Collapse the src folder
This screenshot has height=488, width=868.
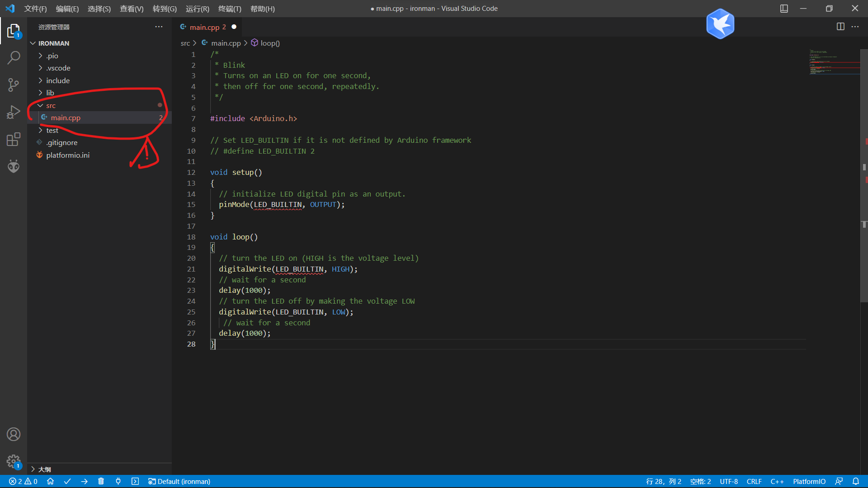tap(51, 105)
